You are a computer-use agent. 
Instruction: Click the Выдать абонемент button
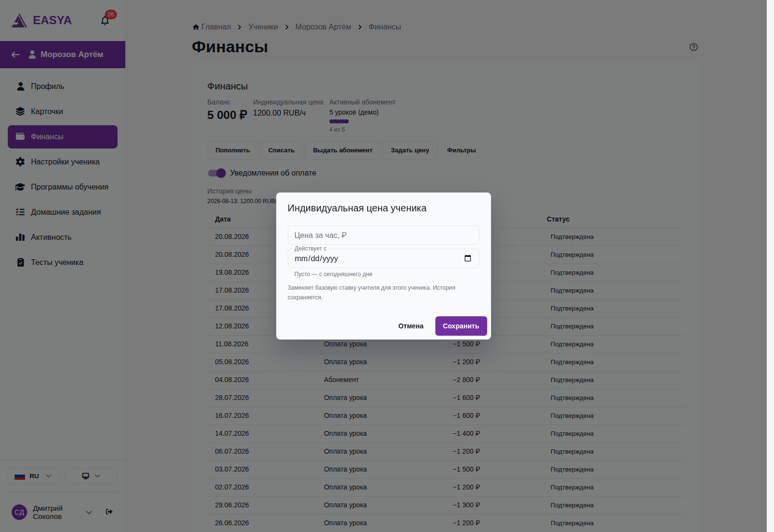click(342, 150)
